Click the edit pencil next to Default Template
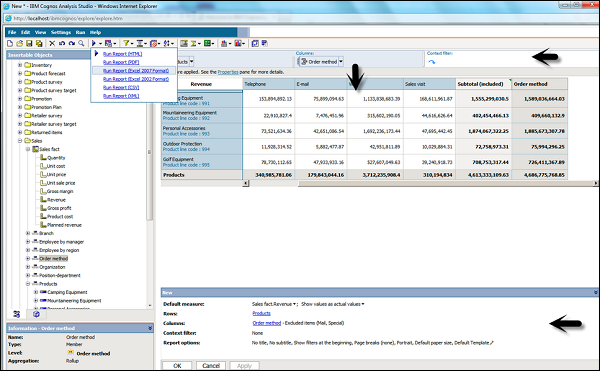The width and height of the screenshot is (600, 371). coord(492,343)
